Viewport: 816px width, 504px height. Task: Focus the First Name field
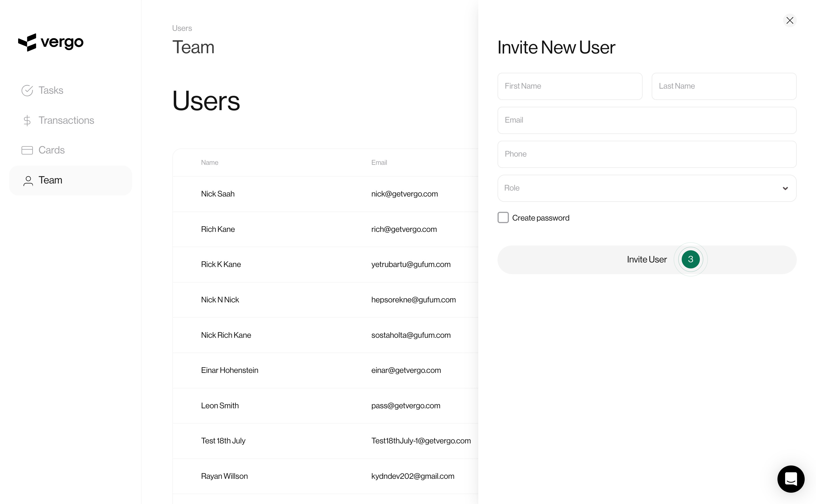click(569, 86)
